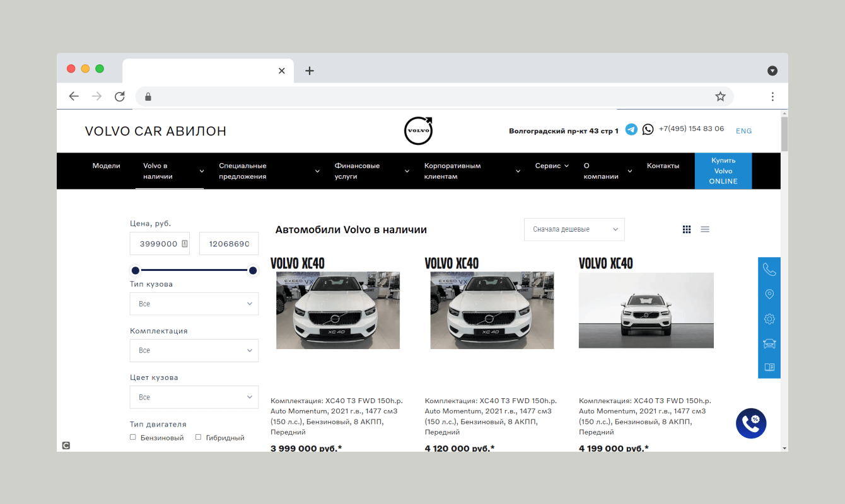Image resolution: width=845 pixels, height=504 pixels.
Task: Click the minimum price field 3999000
Action: click(x=160, y=244)
